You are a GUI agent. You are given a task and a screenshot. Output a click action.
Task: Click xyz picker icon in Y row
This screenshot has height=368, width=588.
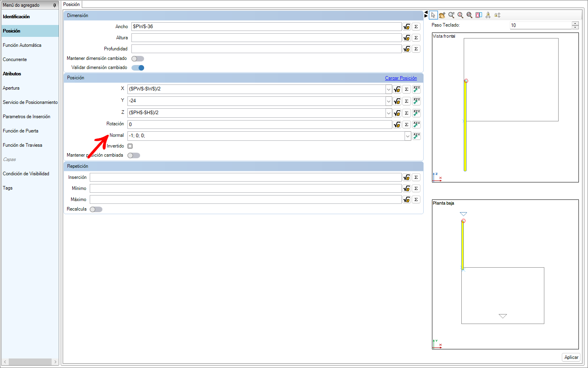coord(416,101)
